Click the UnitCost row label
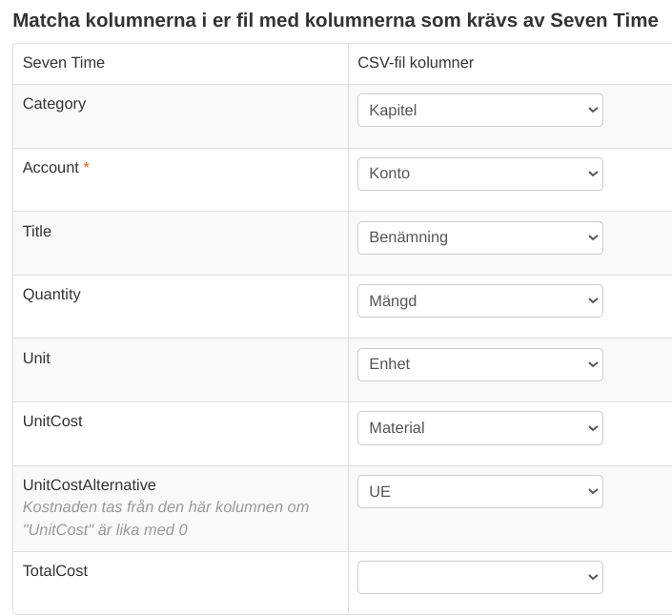The width and height of the screenshot is (672, 616). pyautogui.click(x=52, y=421)
